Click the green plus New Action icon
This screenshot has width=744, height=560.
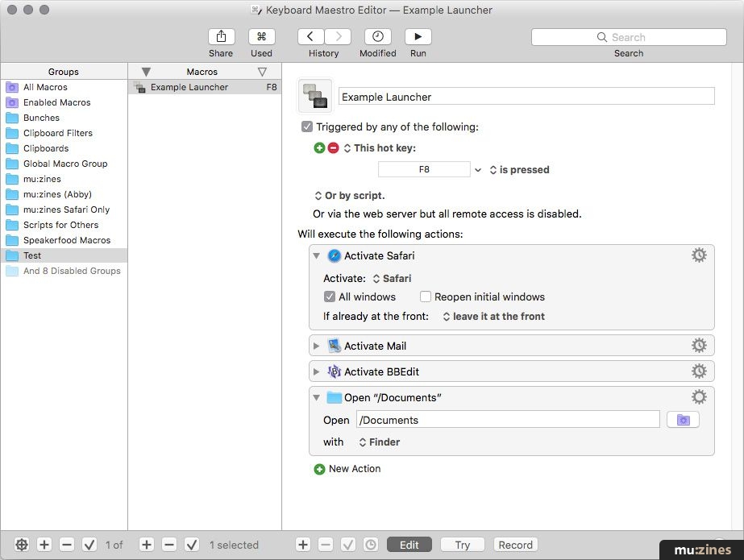[319, 469]
